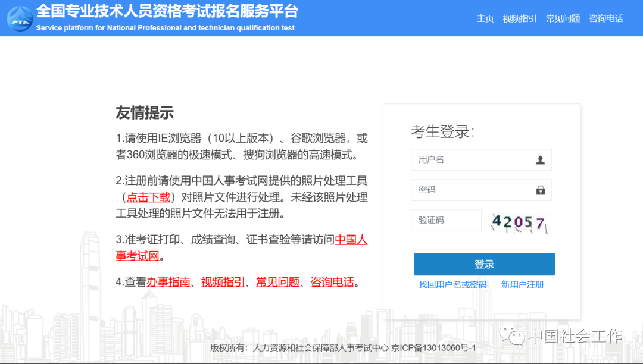Click the PTA logo in the header

pyautogui.click(x=20, y=18)
